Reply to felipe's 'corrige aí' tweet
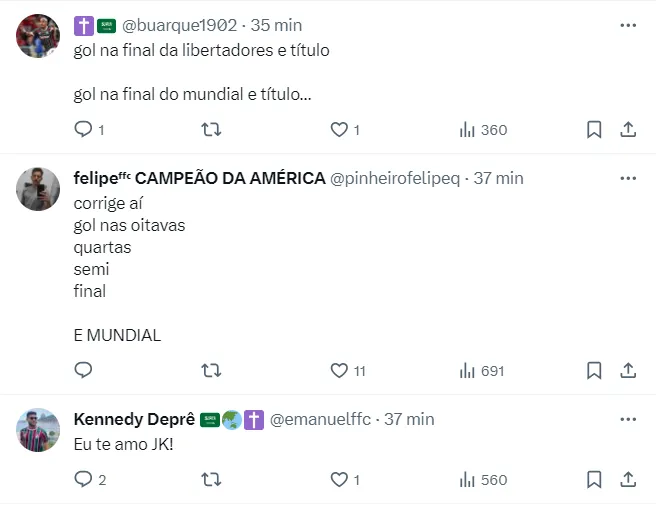The image size is (656, 505). click(x=84, y=370)
